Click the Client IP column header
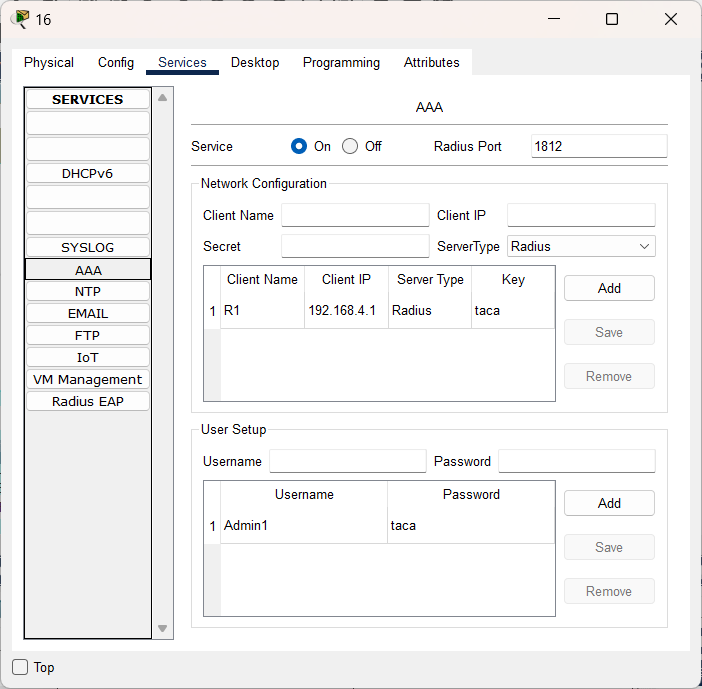 (x=347, y=280)
